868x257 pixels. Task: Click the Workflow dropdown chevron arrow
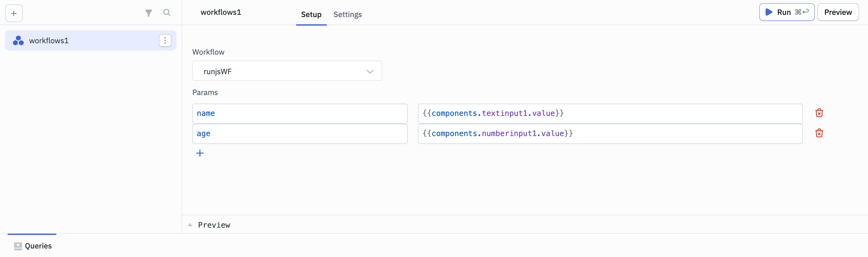click(x=370, y=72)
